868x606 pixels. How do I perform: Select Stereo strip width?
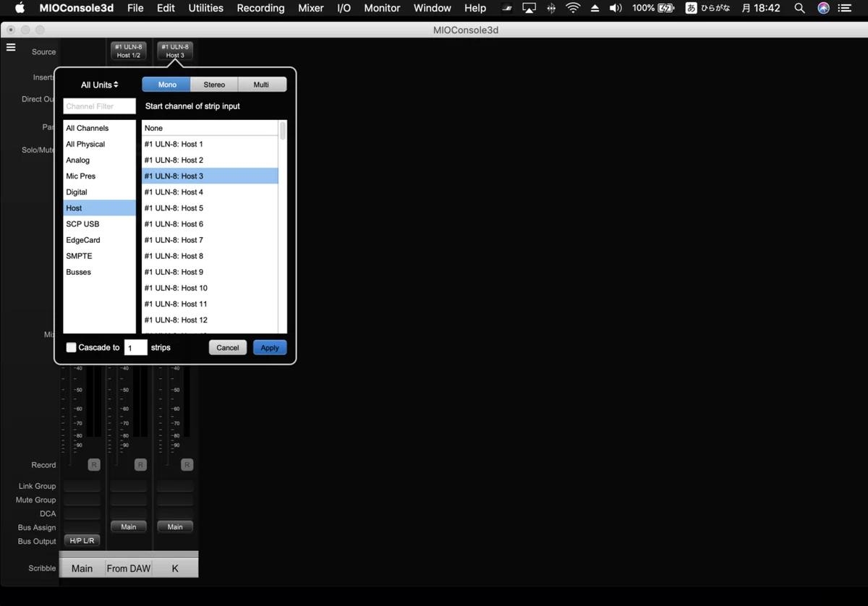(x=214, y=85)
